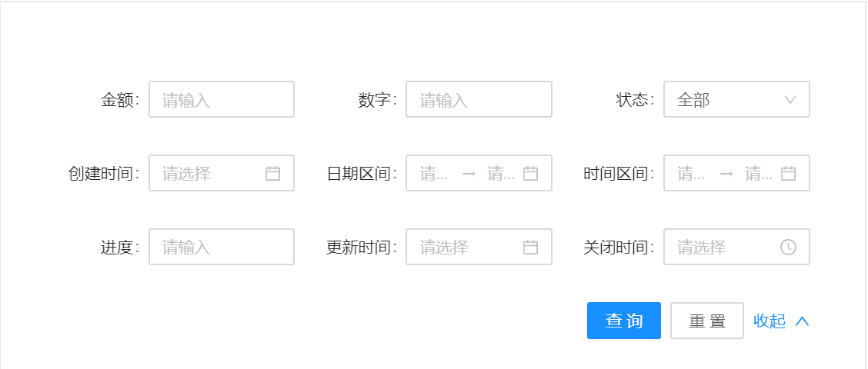Click clock icon in 关闭时间 field
Viewport: 868px width, 369px height.
pos(788,247)
